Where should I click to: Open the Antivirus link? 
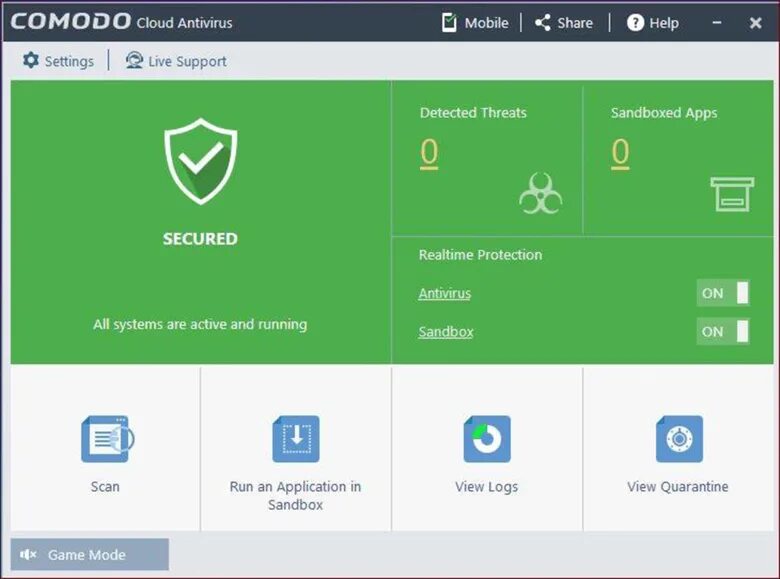click(445, 293)
